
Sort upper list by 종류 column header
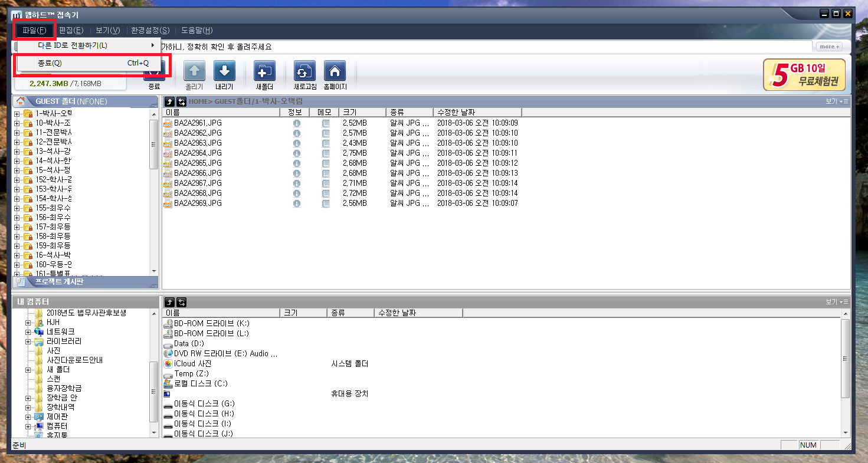(410, 112)
